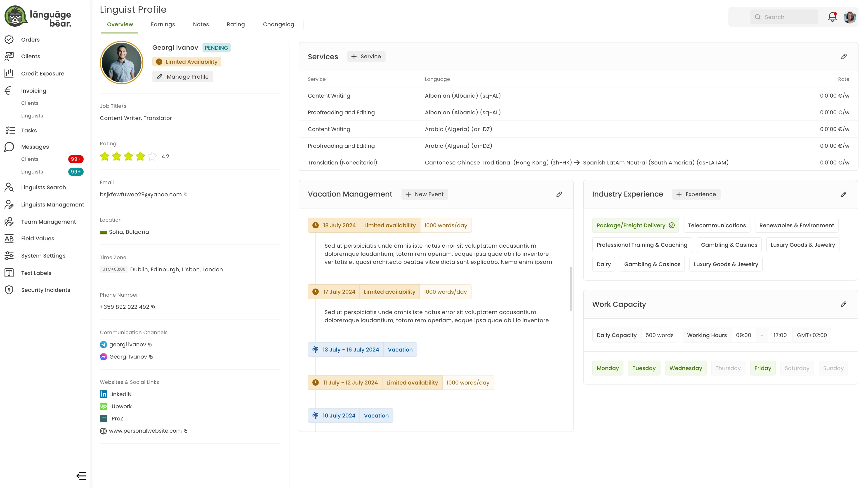Edit the Vacation Management section with the pencil
Image resolution: width=868 pixels, height=488 pixels.
[x=559, y=194]
